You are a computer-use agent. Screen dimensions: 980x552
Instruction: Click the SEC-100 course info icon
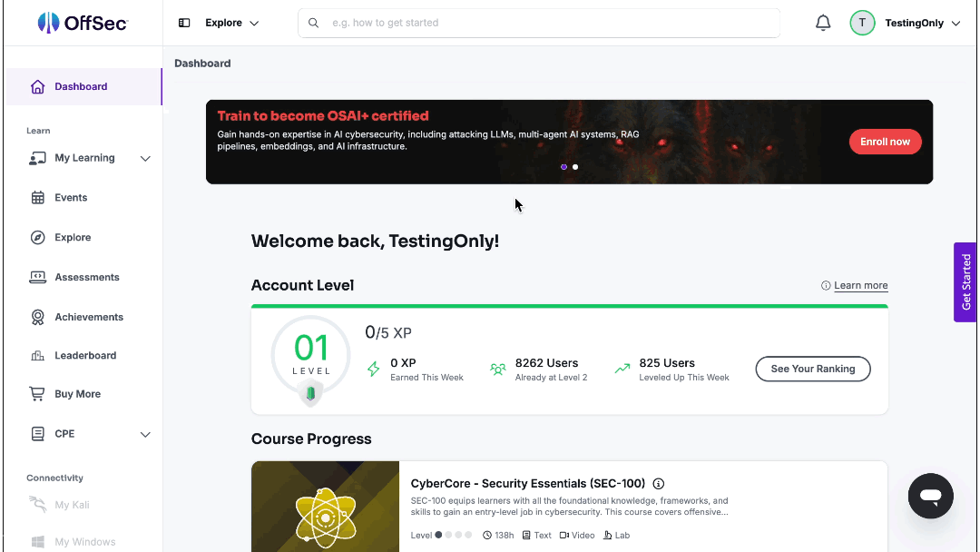[658, 484]
